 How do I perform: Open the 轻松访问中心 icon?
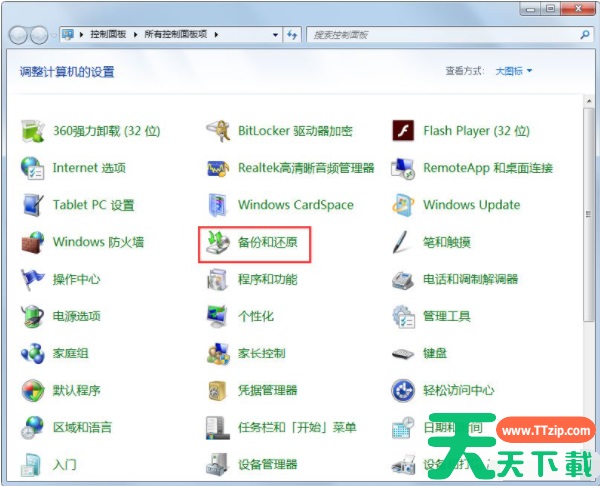(x=403, y=390)
